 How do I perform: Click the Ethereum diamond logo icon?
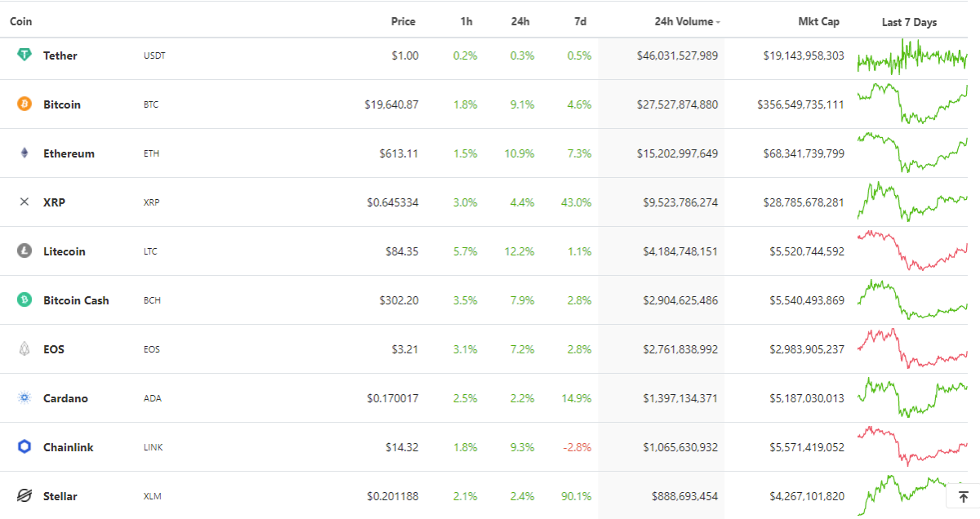coord(24,153)
